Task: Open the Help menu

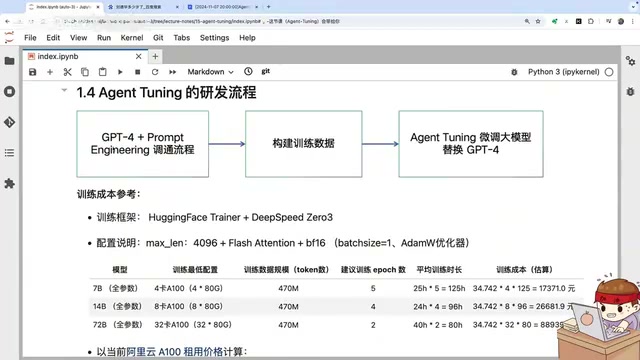Action: (247, 38)
